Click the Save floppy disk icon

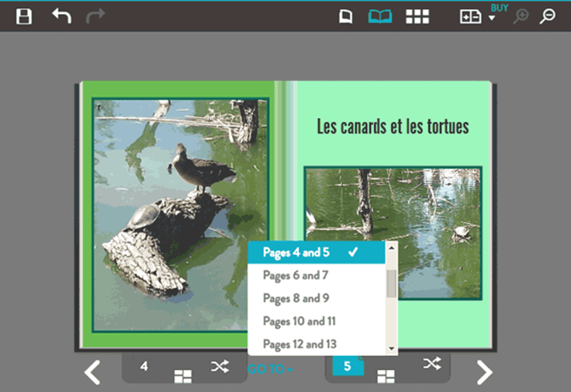click(24, 16)
